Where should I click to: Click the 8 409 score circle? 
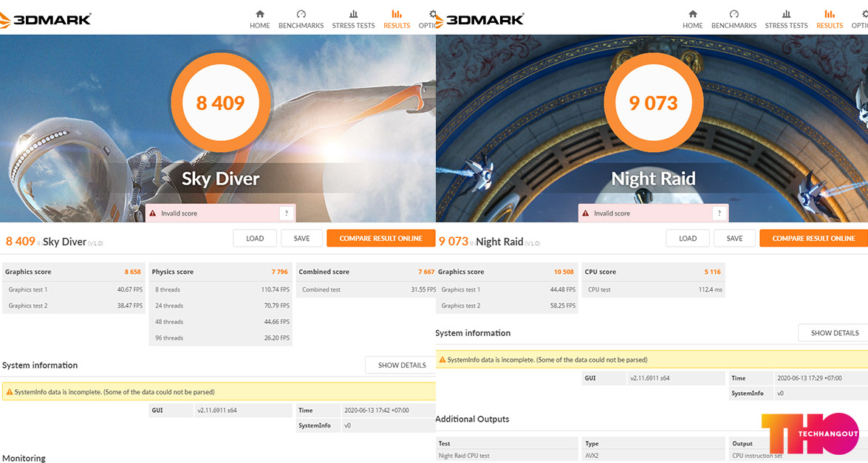[220, 103]
